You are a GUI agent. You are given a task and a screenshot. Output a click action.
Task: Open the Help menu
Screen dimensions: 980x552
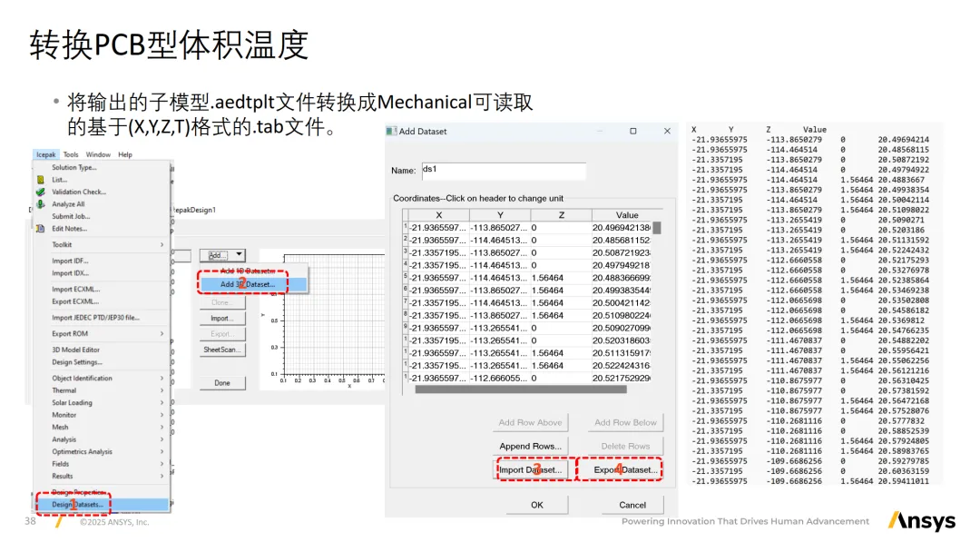point(125,154)
